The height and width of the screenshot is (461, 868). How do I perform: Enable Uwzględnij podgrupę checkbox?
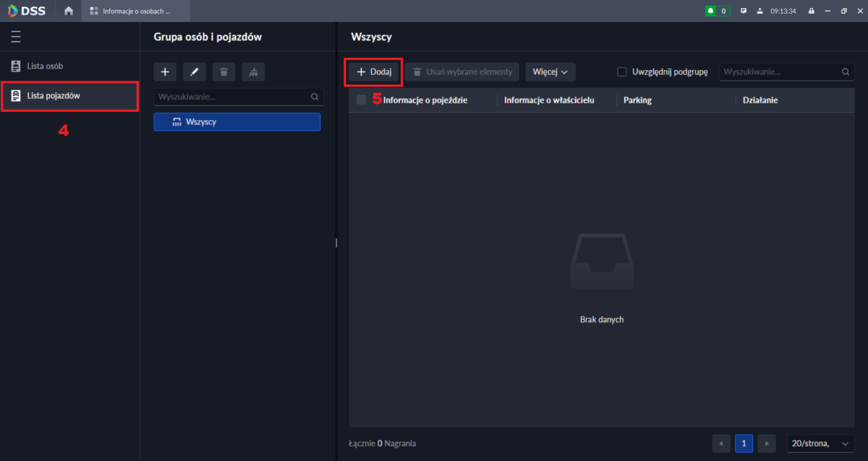(622, 72)
